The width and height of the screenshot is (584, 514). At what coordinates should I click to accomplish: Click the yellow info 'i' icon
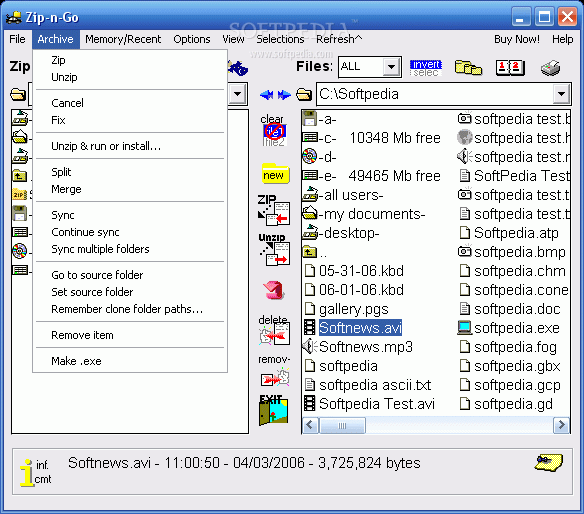point(26,473)
